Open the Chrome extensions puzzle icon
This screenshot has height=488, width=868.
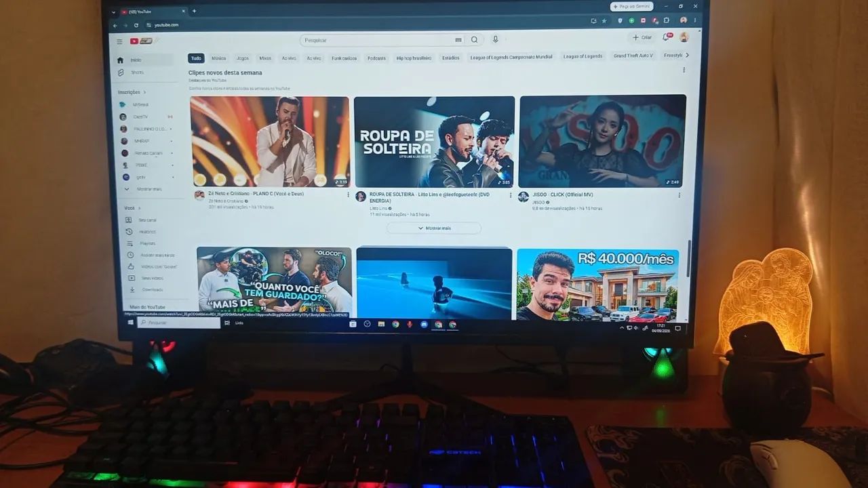[667, 20]
